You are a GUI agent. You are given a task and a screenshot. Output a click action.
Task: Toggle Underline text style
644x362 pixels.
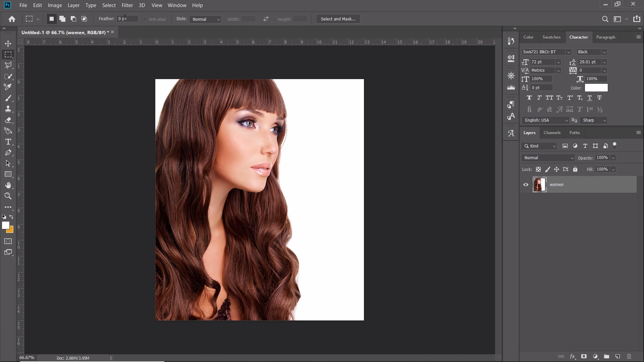tap(590, 98)
